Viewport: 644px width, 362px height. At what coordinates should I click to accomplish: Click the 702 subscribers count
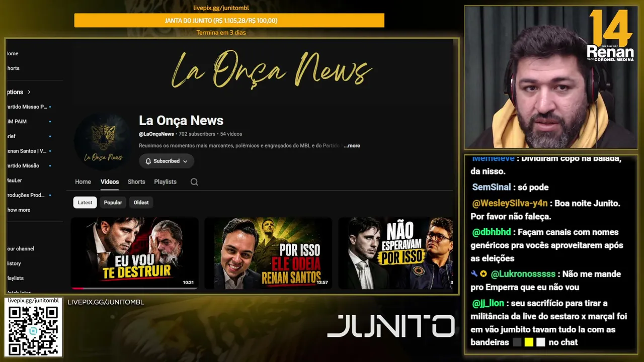(197, 134)
